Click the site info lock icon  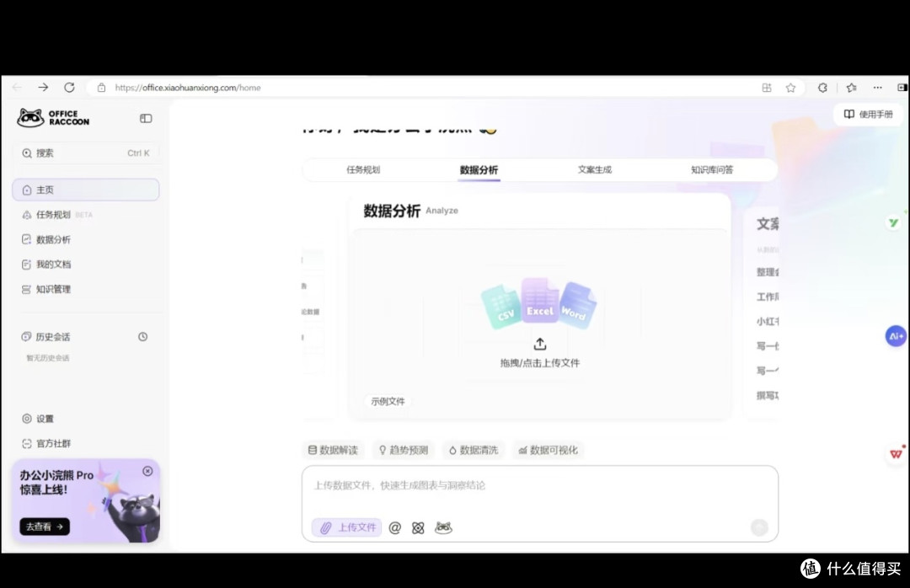102,88
